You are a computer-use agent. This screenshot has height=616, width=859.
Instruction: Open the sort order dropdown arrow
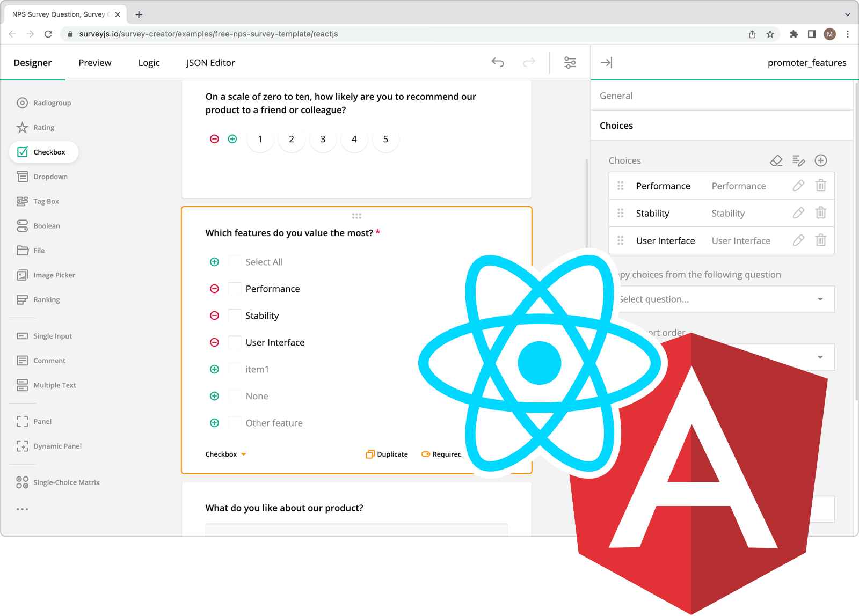(x=820, y=357)
